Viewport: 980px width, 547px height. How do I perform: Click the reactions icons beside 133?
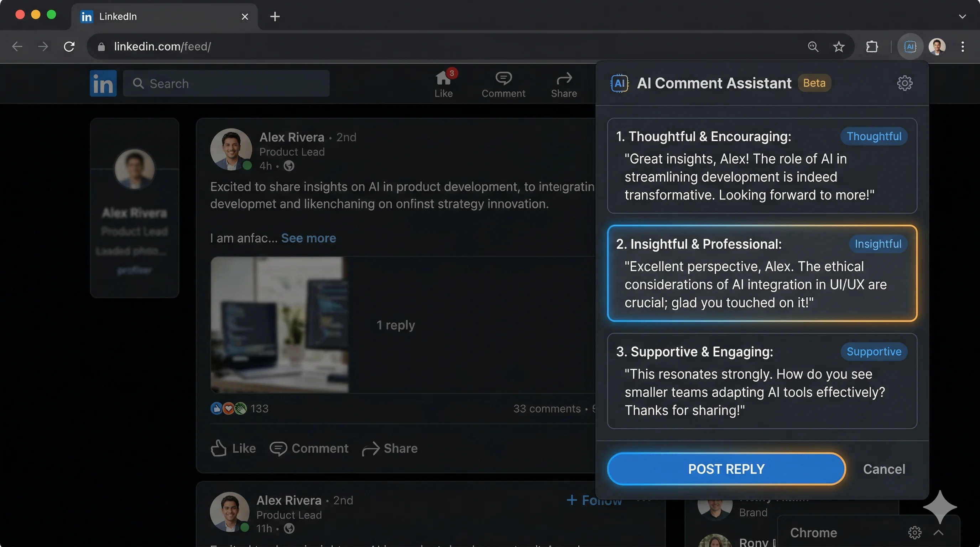tap(229, 408)
